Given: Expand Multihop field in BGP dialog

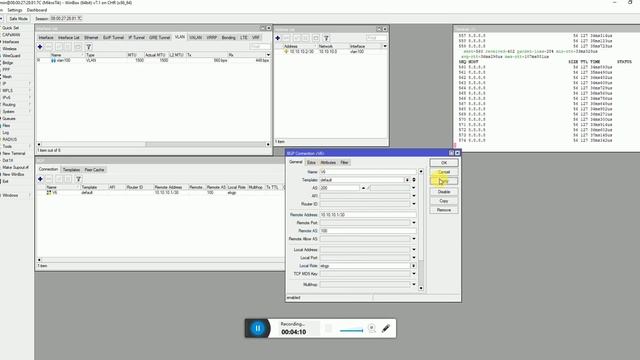Looking at the screenshot, I should coord(413,284).
